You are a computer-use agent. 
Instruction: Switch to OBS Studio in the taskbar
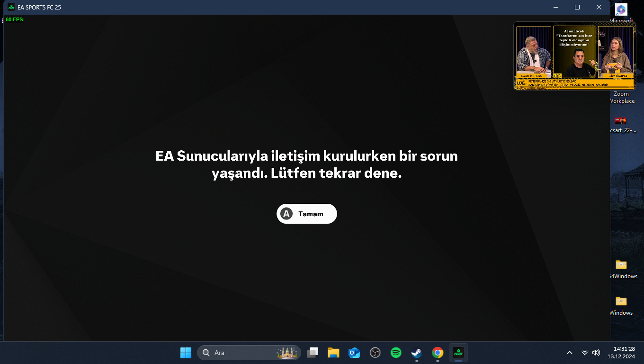[x=375, y=353]
